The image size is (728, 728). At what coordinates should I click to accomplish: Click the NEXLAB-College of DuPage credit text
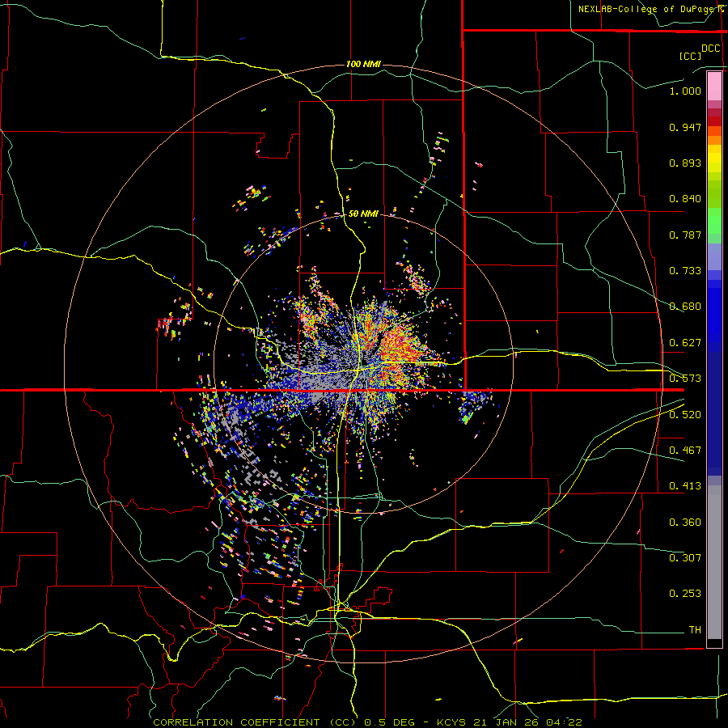coord(649,9)
